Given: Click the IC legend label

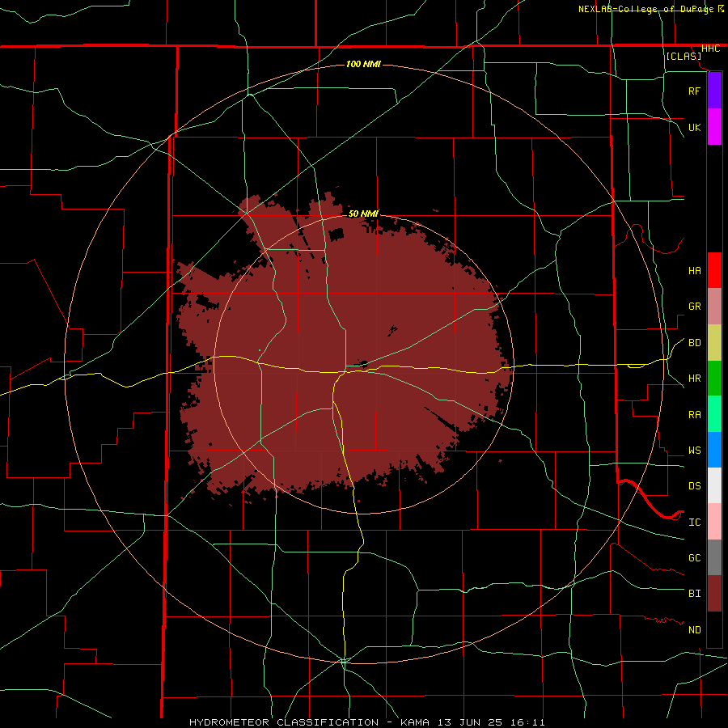Looking at the screenshot, I should pos(694,523).
